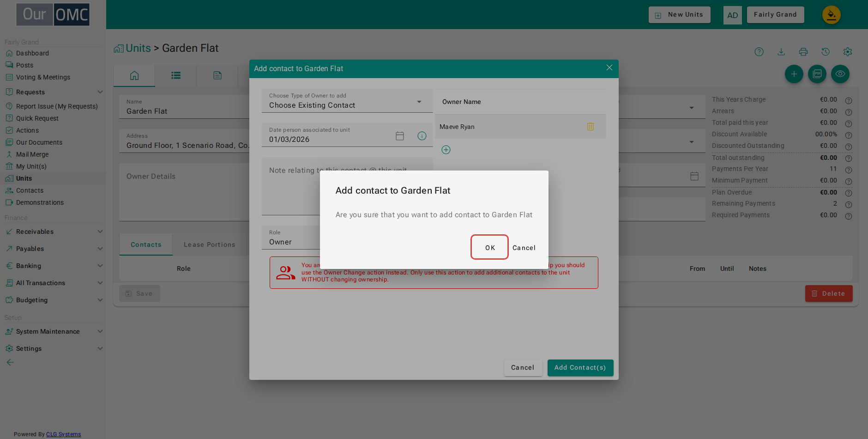Open Choose Type of Owner dropdown
The image size is (868, 439).
click(347, 101)
